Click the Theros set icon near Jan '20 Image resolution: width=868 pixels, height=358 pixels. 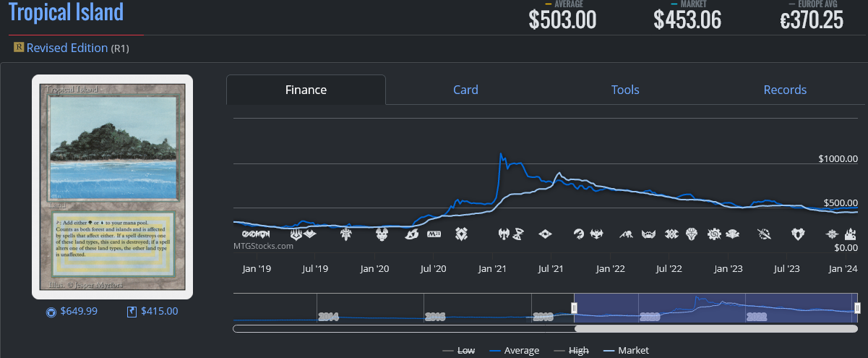point(382,234)
